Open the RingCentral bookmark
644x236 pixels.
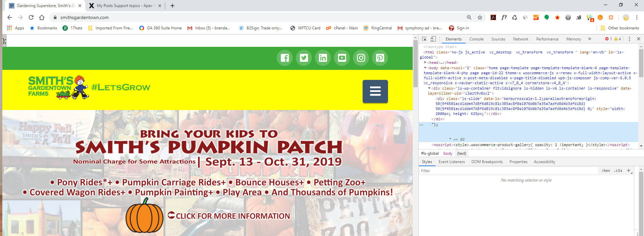point(378,28)
